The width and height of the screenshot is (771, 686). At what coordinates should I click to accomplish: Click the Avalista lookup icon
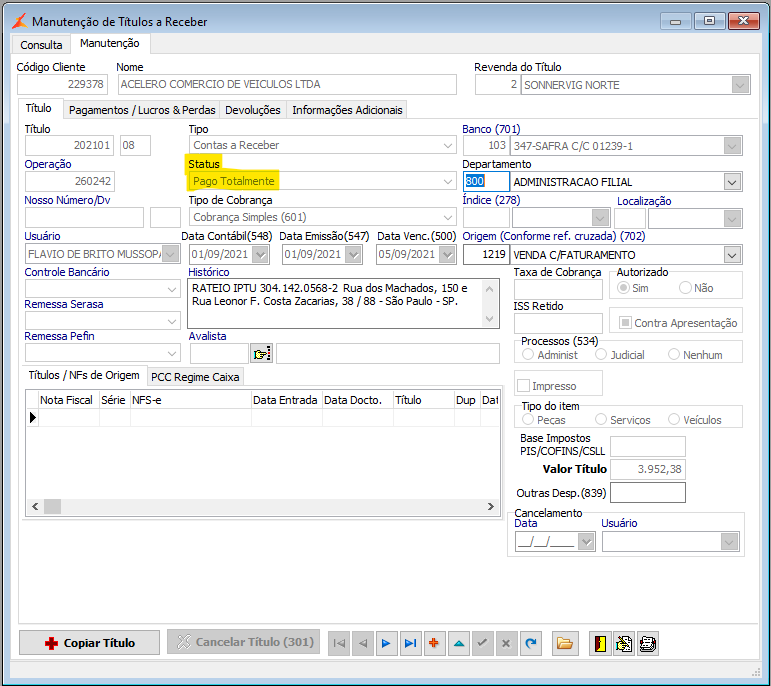coord(261,353)
